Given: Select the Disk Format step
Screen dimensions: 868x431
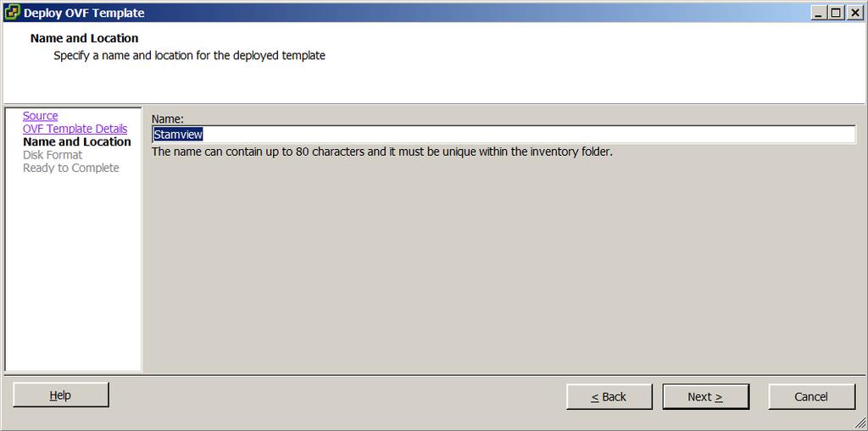Looking at the screenshot, I should click(53, 155).
